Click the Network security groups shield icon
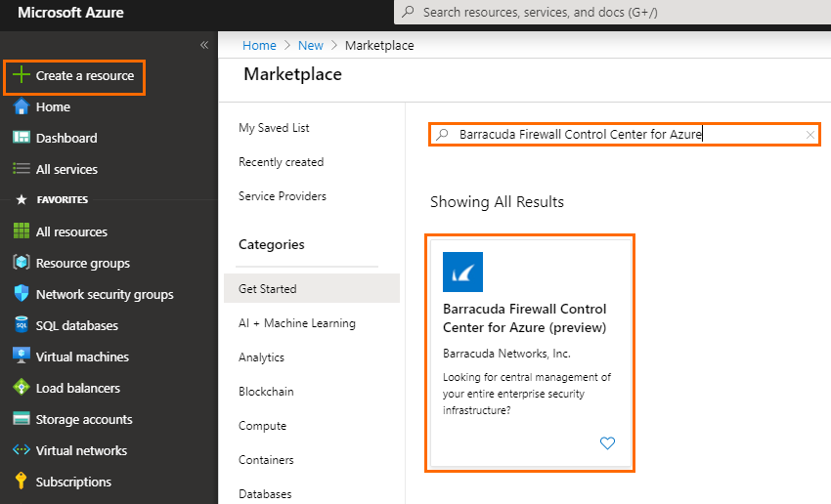Screen dimensions: 831x504 click(22, 293)
